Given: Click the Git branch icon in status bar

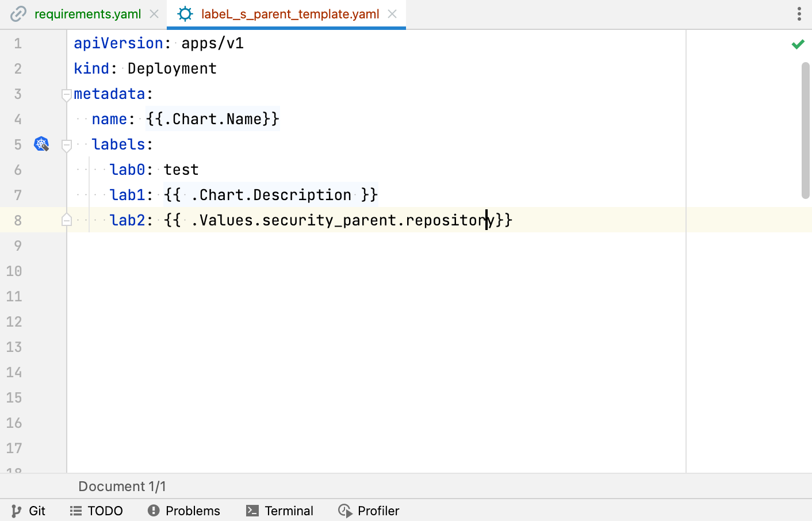Looking at the screenshot, I should (x=16, y=511).
